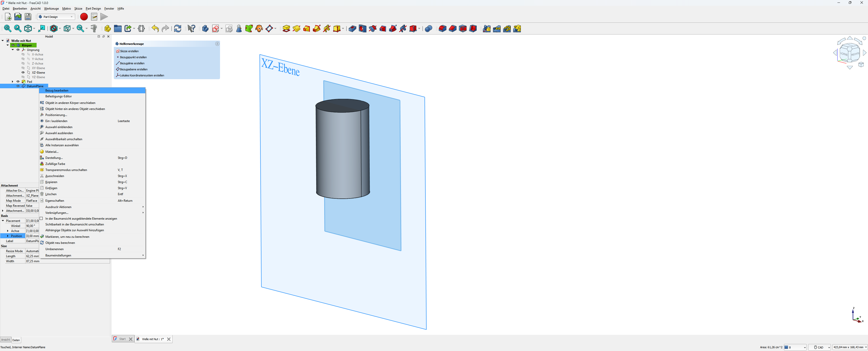Click the Hole tool icon

tap(362, 29)
